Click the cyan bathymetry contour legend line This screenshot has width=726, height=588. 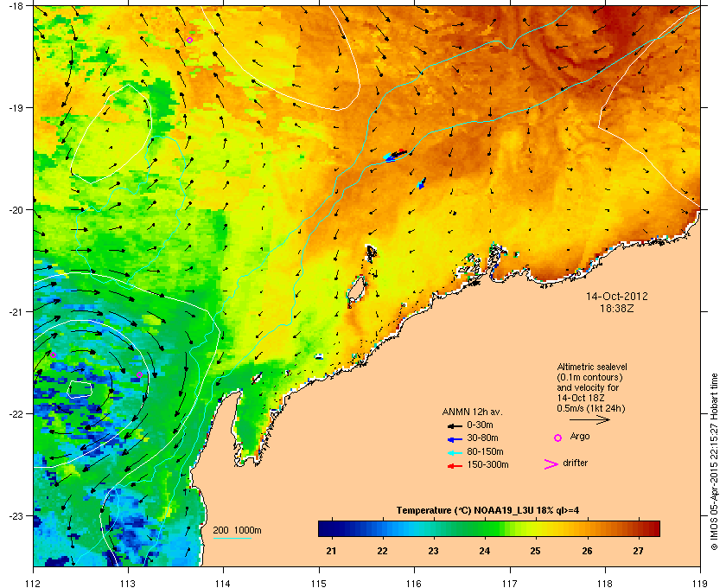click(x=232, y=539)
